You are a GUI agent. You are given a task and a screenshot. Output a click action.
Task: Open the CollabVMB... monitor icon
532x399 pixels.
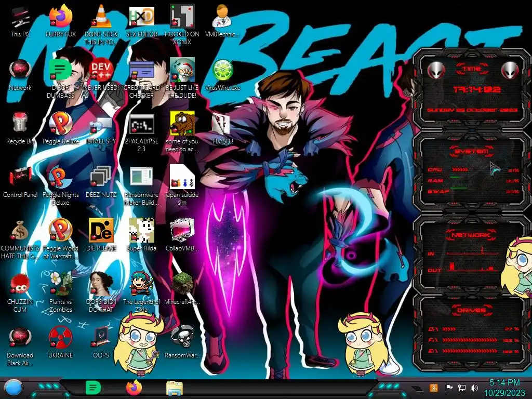[x=182, y=230]
